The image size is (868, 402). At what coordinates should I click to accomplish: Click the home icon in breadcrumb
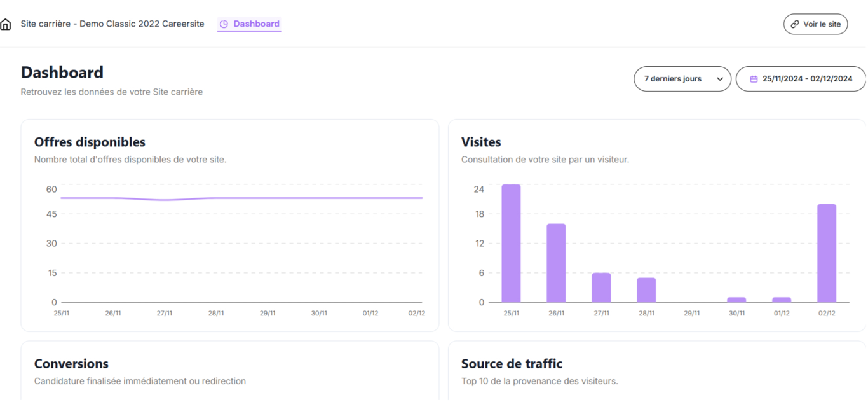click(x=6, y=24)
